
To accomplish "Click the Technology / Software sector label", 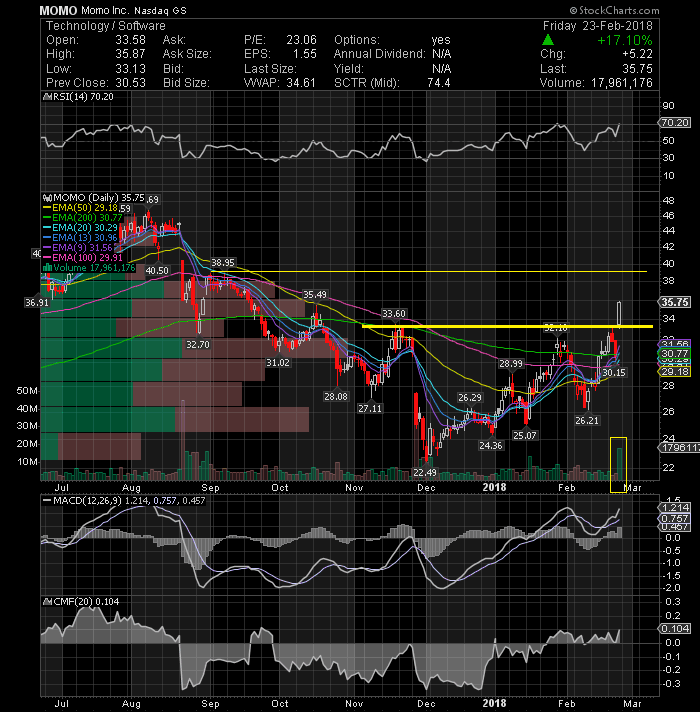I will point(105,26).
